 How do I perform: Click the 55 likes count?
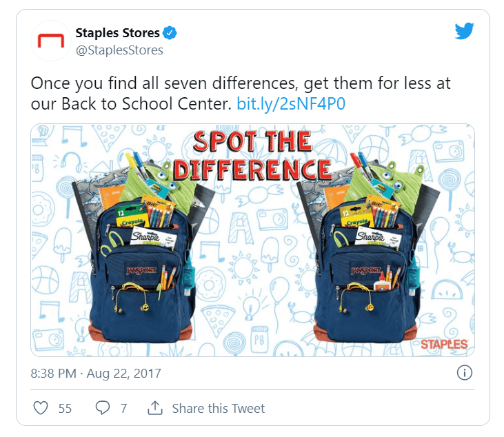pyautogui.click(x=65, y=409)
